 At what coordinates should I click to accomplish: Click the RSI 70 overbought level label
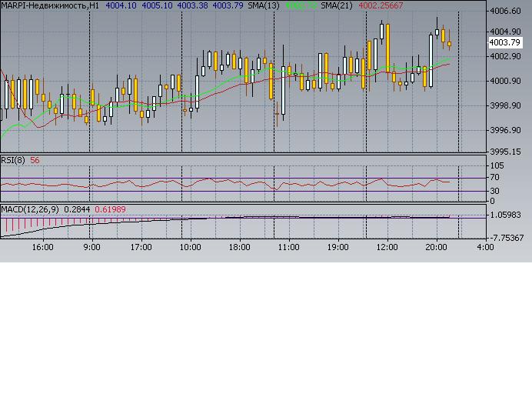[x=496, y=177]
